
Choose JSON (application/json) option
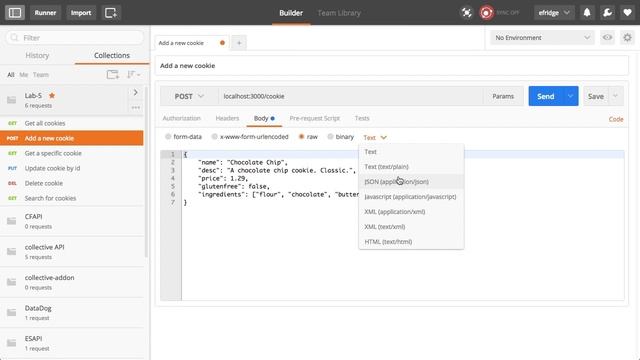pyautogui.click(x=411, y=182)
